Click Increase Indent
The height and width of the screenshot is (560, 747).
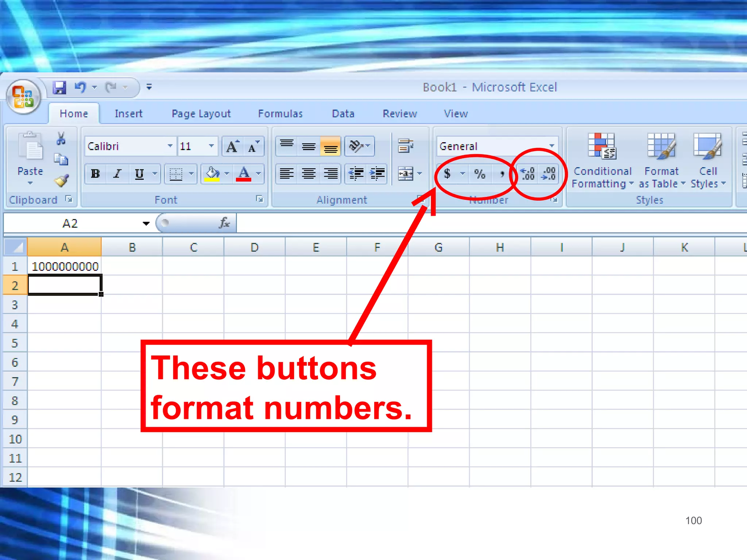377,174
